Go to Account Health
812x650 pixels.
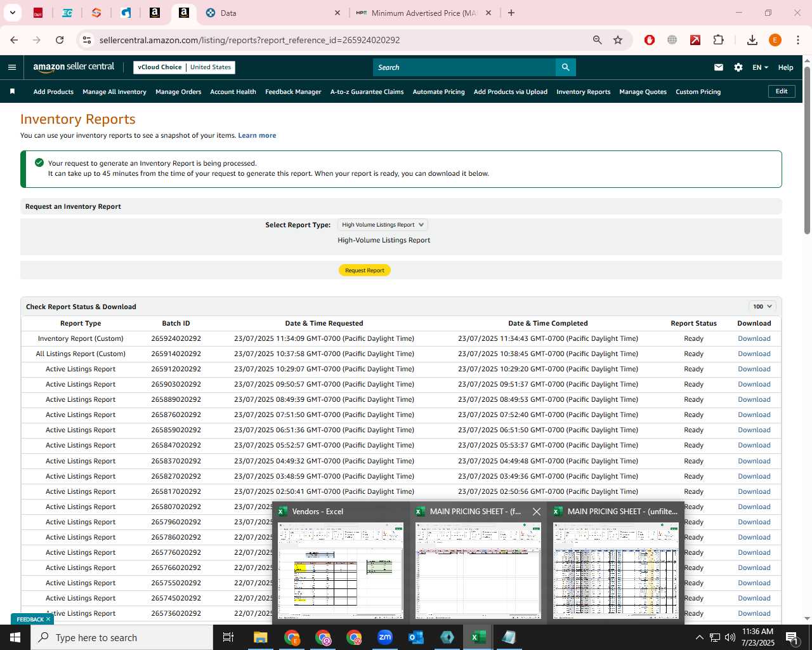233,92
